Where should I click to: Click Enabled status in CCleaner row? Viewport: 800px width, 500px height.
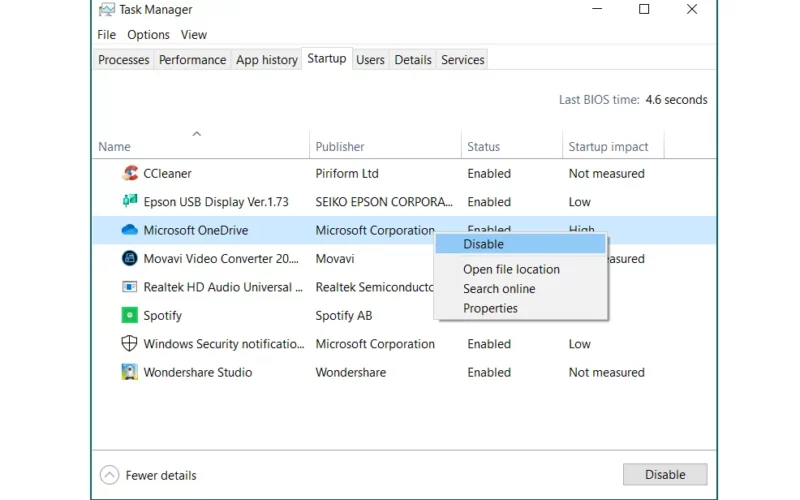tap(489, 173)
